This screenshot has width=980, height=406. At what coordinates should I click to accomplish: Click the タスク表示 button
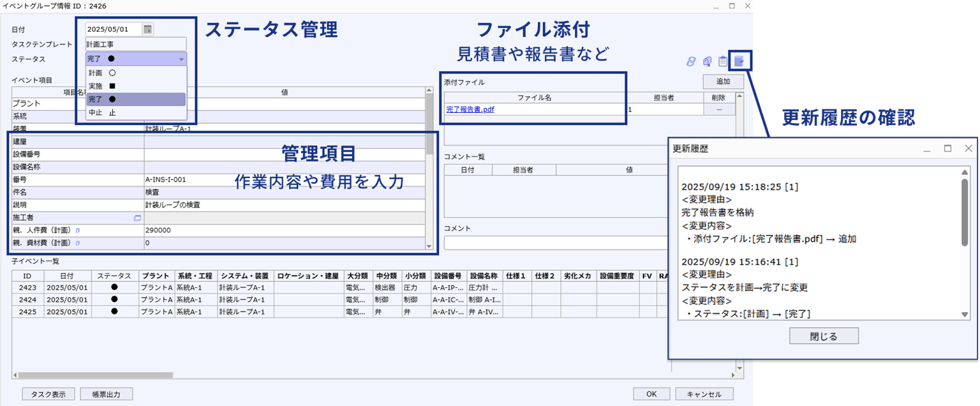(48, 394)
